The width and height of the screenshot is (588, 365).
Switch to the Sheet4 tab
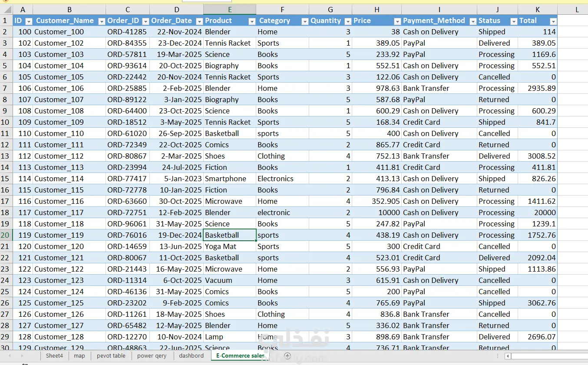tap(54, 355)
